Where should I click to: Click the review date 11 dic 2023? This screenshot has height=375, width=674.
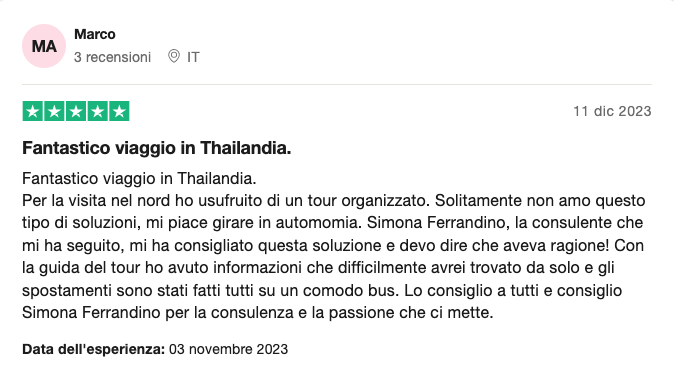pyautogui.click(x=612, y=111)
